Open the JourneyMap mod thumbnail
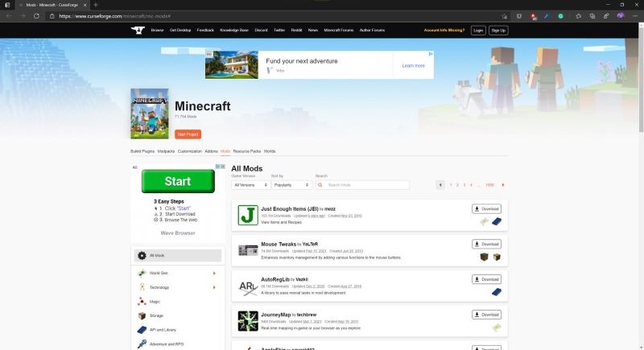 [248, 321]
